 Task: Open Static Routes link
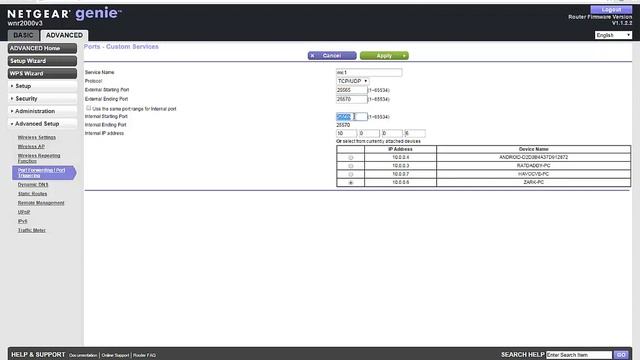tap(32, 194)
